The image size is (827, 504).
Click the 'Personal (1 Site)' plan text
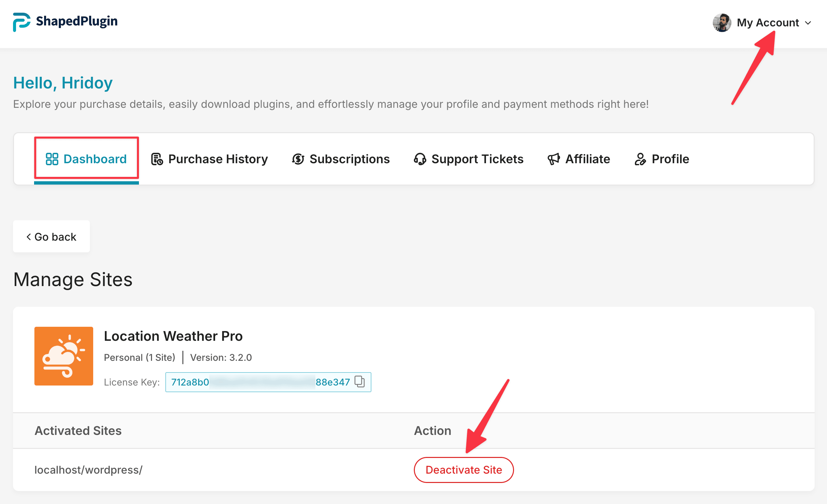pos(140,357)
